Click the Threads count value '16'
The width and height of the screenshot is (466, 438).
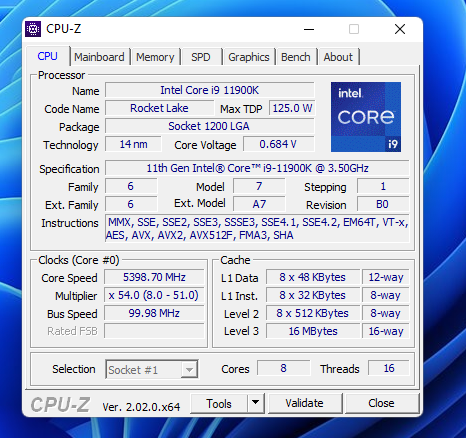pyautogui.click(x=389, y=368)
